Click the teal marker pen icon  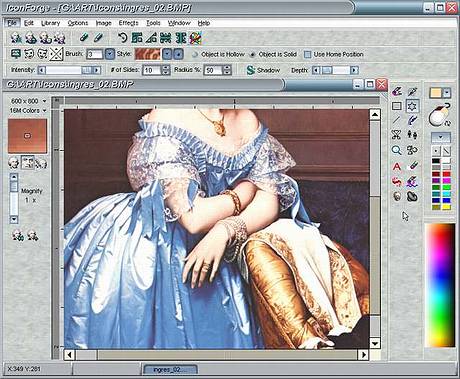(84, 37)
